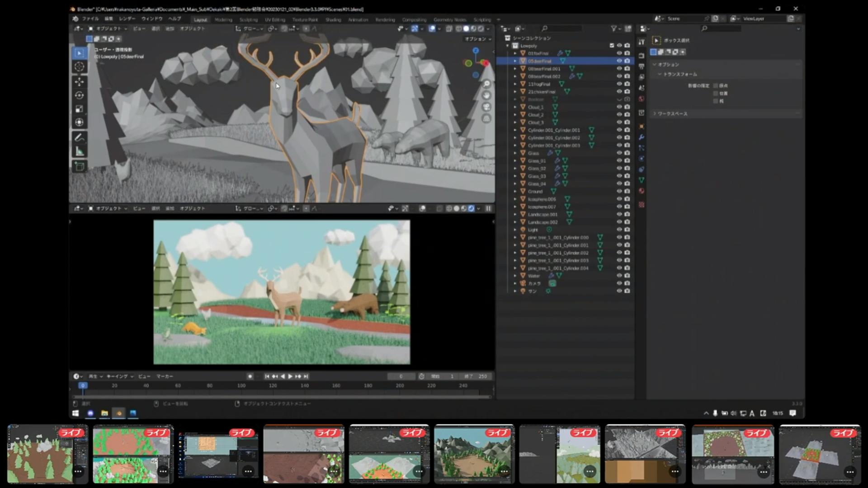Image resolution: width=868 pixels, height=488 pixels.
Task: Open the Object properties orange square tab
Action: pyautogui.click(x=641, y=127)
